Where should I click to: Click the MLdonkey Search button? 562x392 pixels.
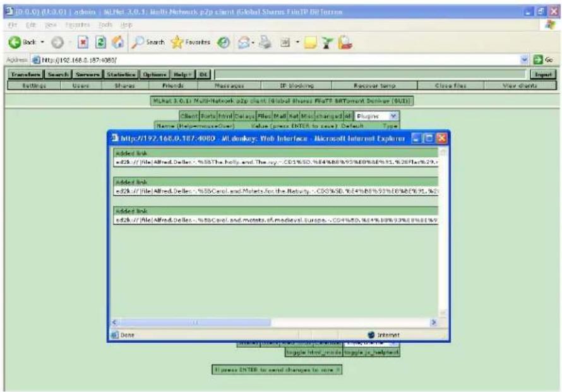(58, 74)
